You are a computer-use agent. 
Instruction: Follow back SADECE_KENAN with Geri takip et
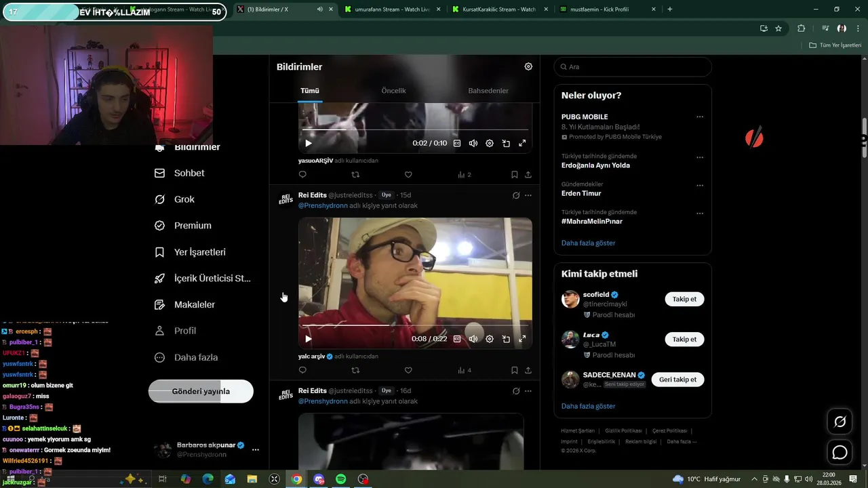(677, 380)
